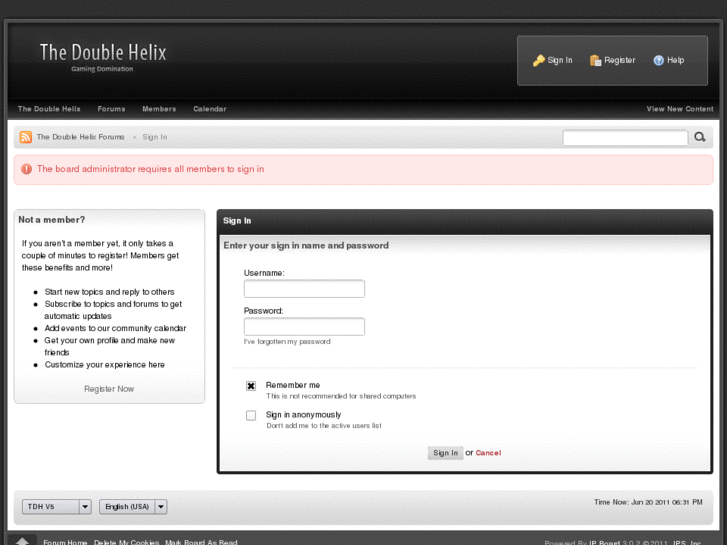Click the red Cancel link
The image size is (727, 545).
pyautogui.click(x=488, y=453)
